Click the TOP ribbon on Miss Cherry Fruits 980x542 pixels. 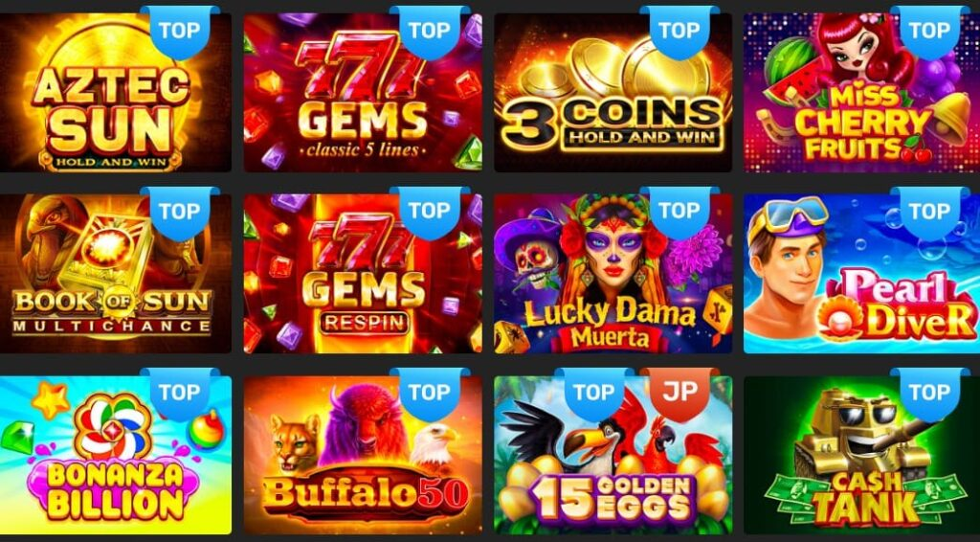coord(930,32)
